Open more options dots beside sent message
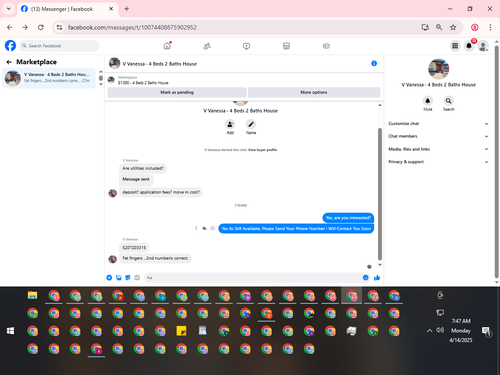Screen dimensions: 500x375 tap(196, 228)
